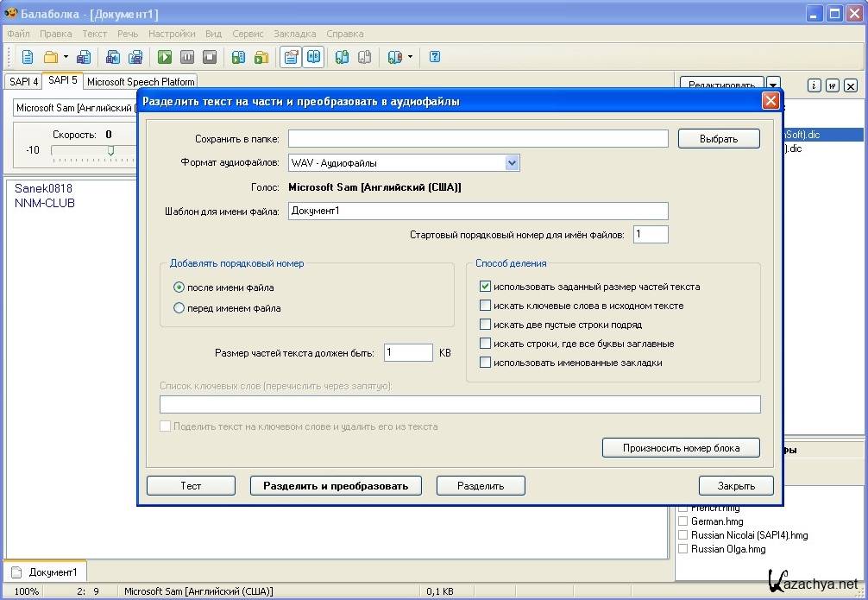This screenshot has height=600, width=868.
Task: Uncheck 'использовать заданный размер частей текста'
Action: 486,287
